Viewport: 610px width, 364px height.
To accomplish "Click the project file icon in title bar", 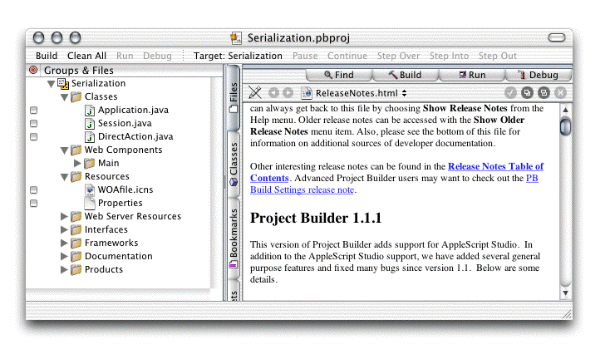I will click(236, 37).
